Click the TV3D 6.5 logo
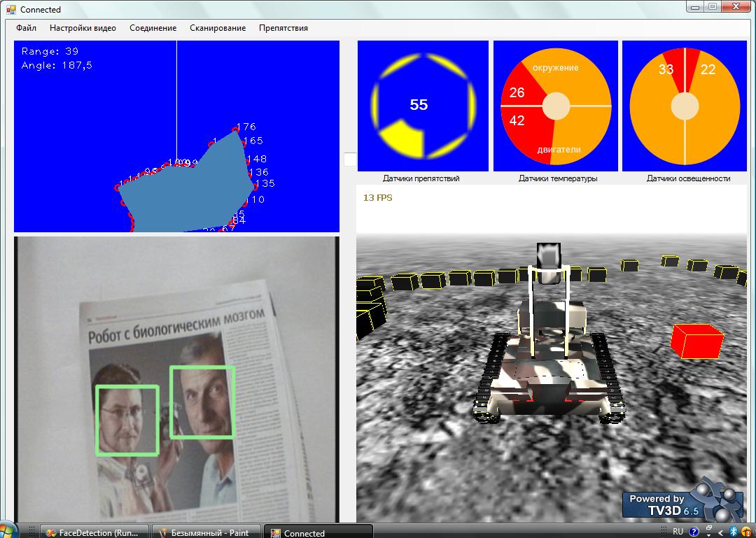Screen dimensions: 756x538 point(672,503)
